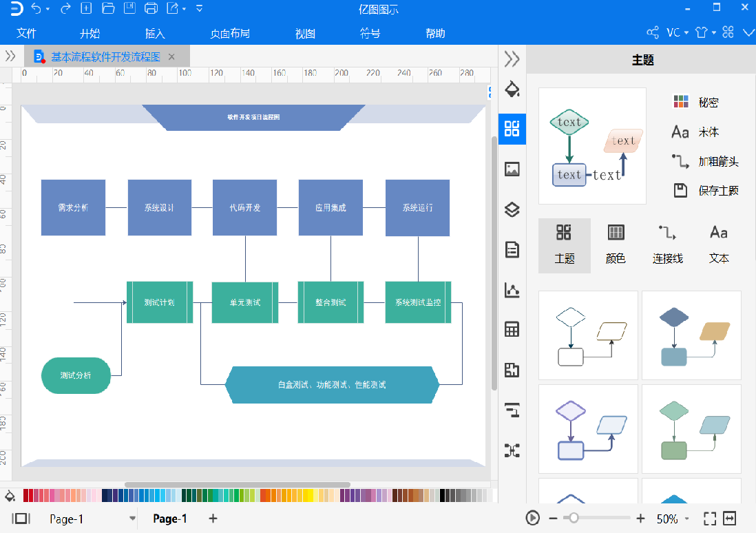Click the shirt skin icon

tap(701, 33)
